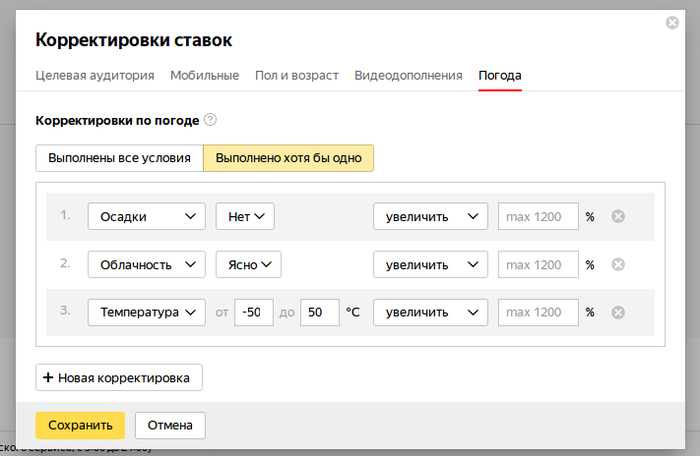
Task: Select Выполнено хотя бы одно option
Action: click(x=288, y=158)
